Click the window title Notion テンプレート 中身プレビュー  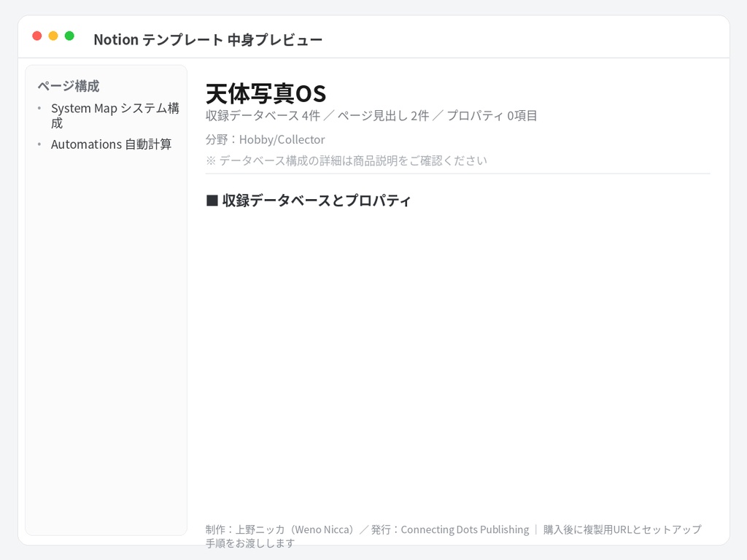coord(208,39)
